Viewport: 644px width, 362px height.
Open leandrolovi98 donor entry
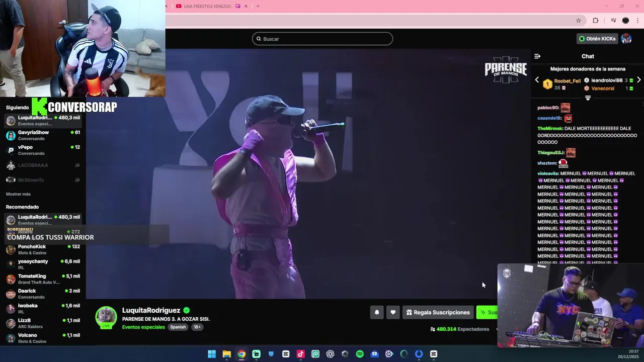(x=609, y=80)
